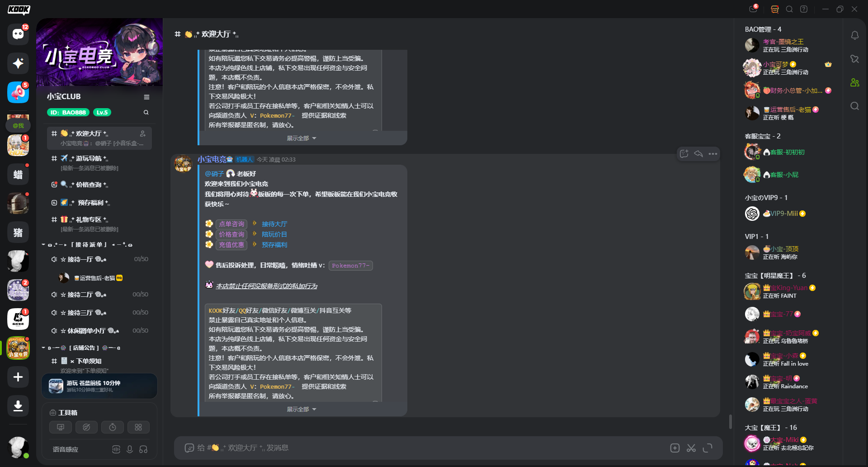
Task: Toggle headphone deafen
Action: click(143, 449)
